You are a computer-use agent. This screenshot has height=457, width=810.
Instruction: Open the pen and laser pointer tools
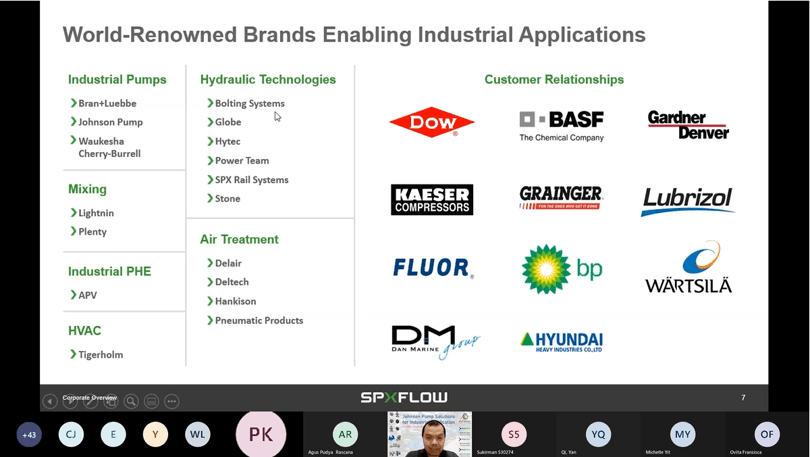[90, 401]
